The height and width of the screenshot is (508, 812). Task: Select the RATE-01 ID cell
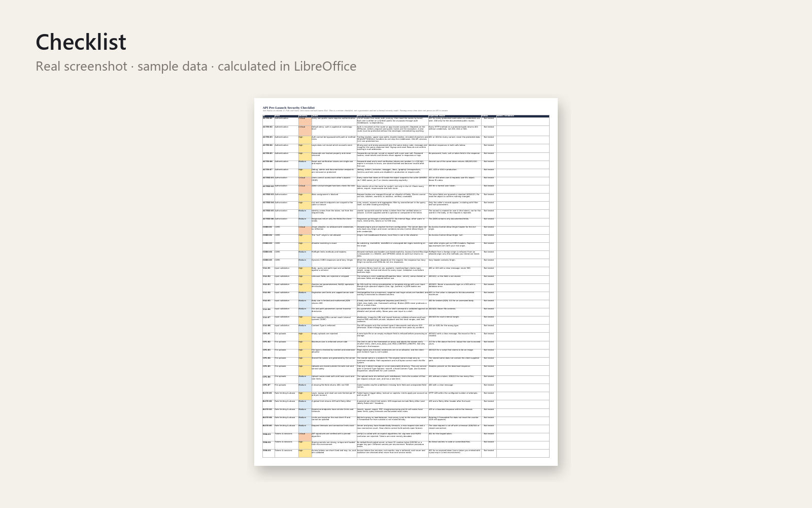coord(268,396)
